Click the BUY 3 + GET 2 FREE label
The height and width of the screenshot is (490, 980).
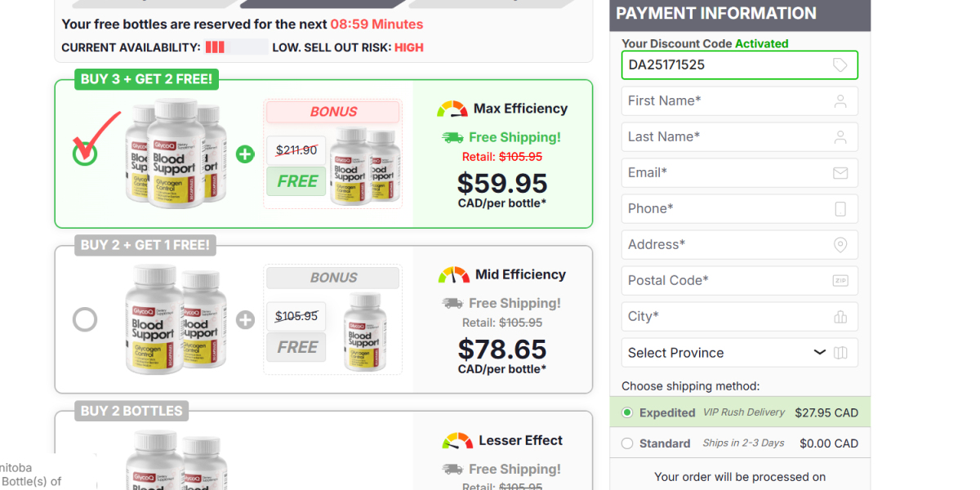coord(147,79)
